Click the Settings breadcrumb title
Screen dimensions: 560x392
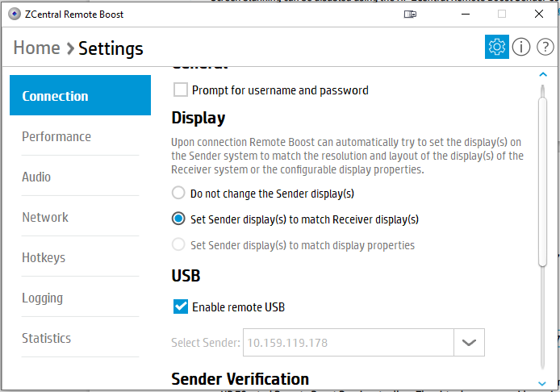coord(111,48)
